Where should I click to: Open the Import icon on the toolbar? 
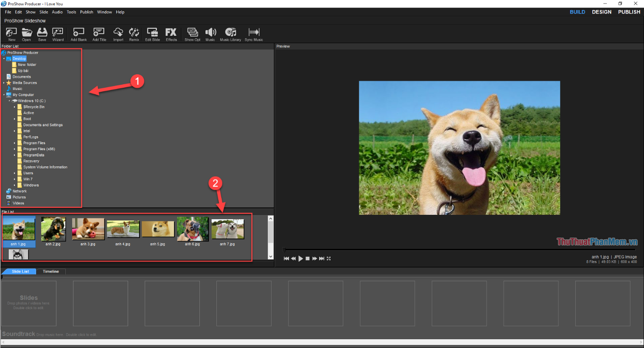click(118, 34)
